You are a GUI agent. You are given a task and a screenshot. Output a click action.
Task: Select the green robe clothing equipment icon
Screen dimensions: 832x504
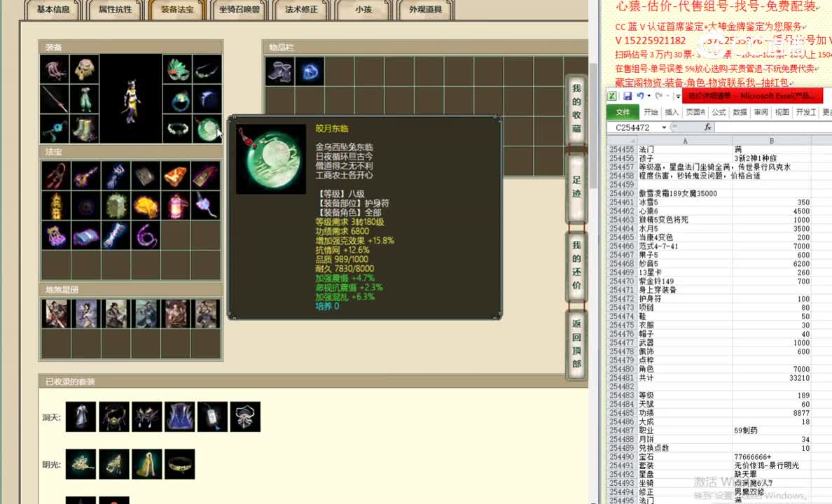[x=84, y=99]
